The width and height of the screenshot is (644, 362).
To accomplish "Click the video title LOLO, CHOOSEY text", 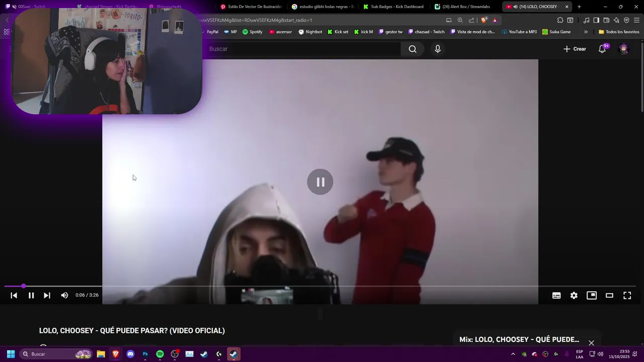I will pyautogui.click(x=132, y=330).
